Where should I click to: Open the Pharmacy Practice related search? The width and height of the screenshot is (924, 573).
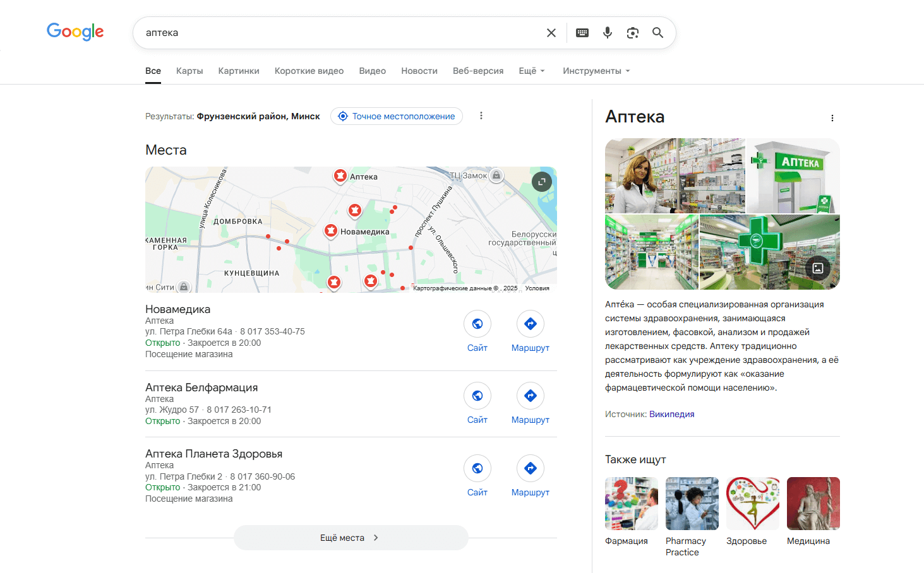point(692,516)
